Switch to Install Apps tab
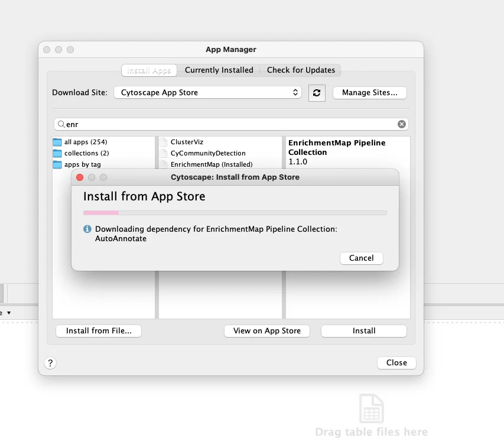This screenshot has width=504, height=441. (149, 70)
